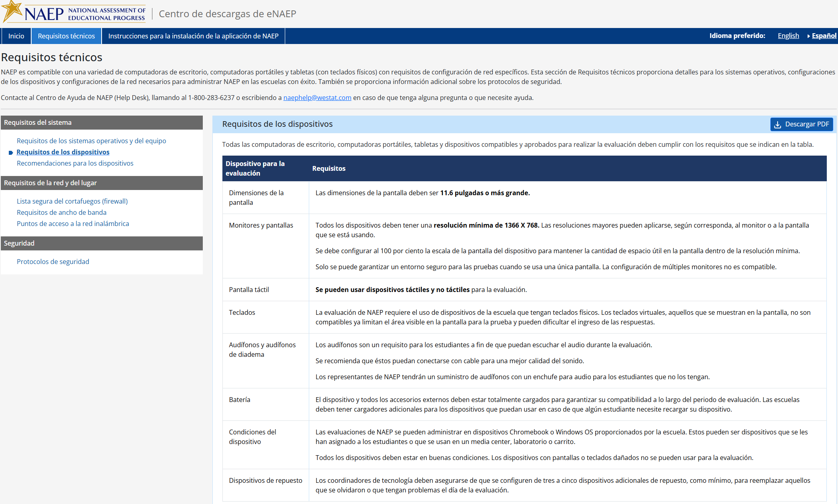This screenshot has height=504, width=838.
Task: Open Lista segura del cortafuegos (firewall)
Action: pos(72,201)
